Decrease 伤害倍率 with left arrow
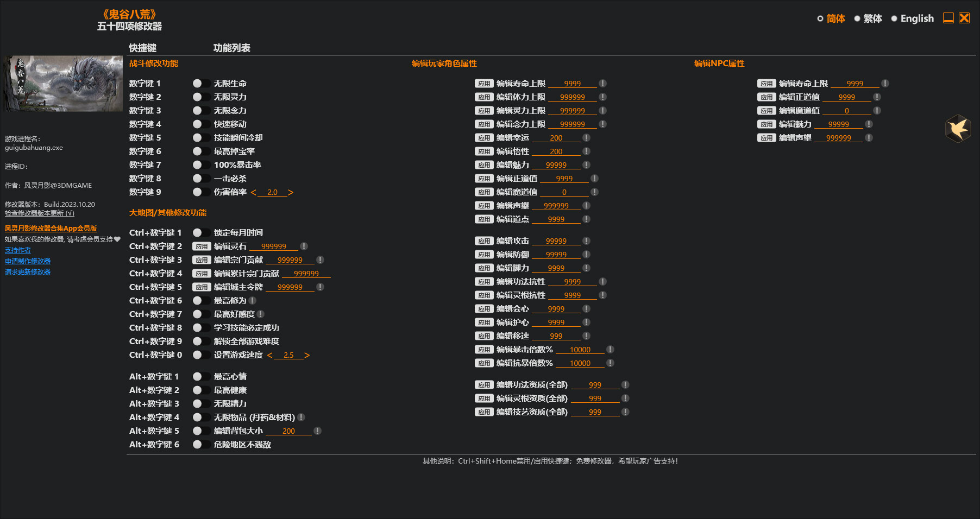The height and width of the screenshot is (519, 980). point(254,193)
